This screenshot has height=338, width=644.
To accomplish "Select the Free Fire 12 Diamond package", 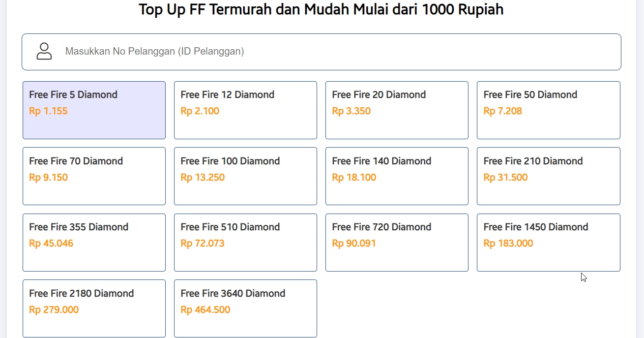I will (245, 110).
